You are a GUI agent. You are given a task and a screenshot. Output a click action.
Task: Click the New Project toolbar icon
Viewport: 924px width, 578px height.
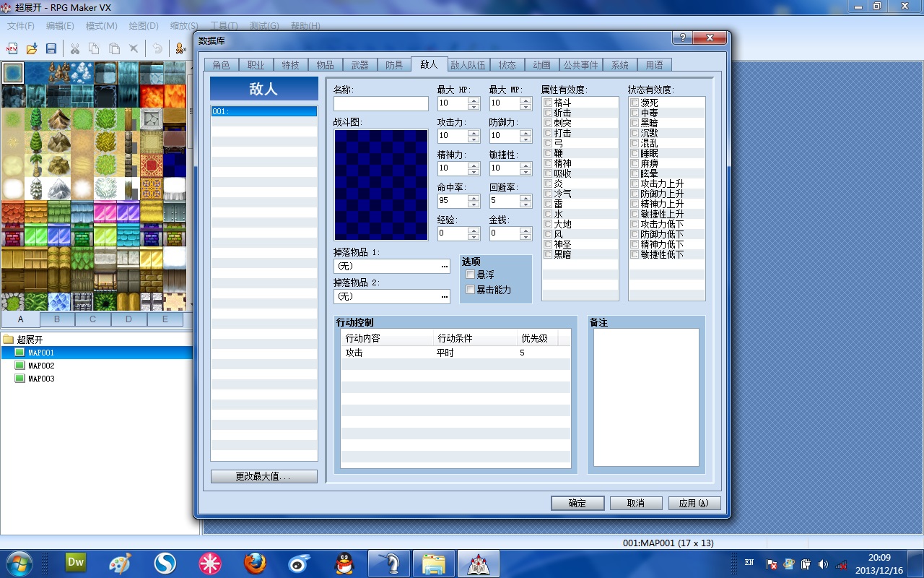click(x=12, y=48)
